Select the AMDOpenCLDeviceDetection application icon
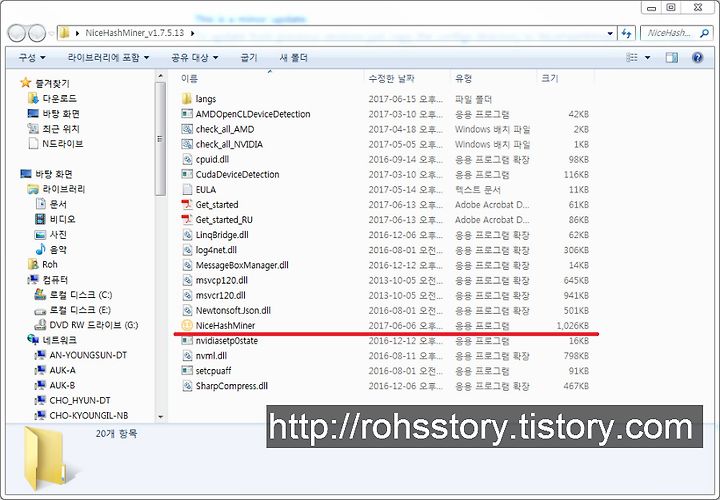 [186, 114]
